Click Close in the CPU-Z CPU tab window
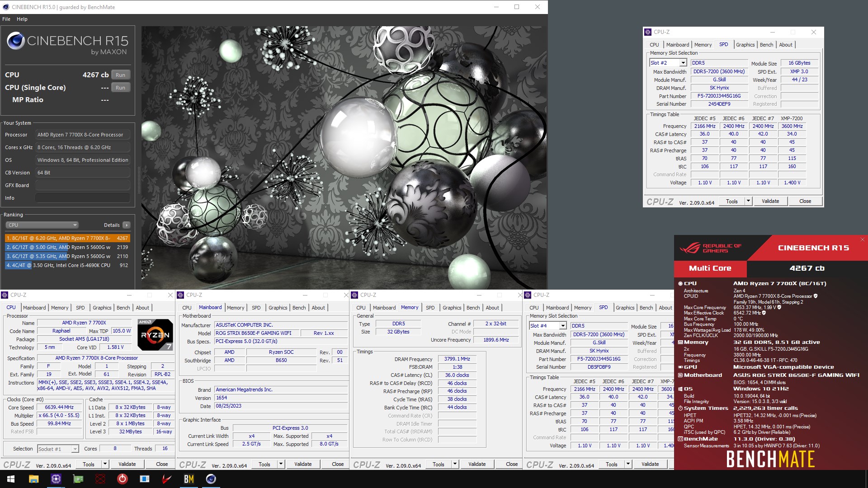This screenshot has height=488, width=868. pos(162,464)
